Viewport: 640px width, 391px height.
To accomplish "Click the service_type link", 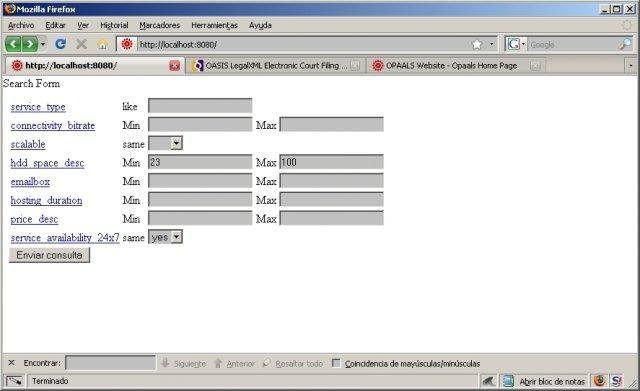I will 38,107.
